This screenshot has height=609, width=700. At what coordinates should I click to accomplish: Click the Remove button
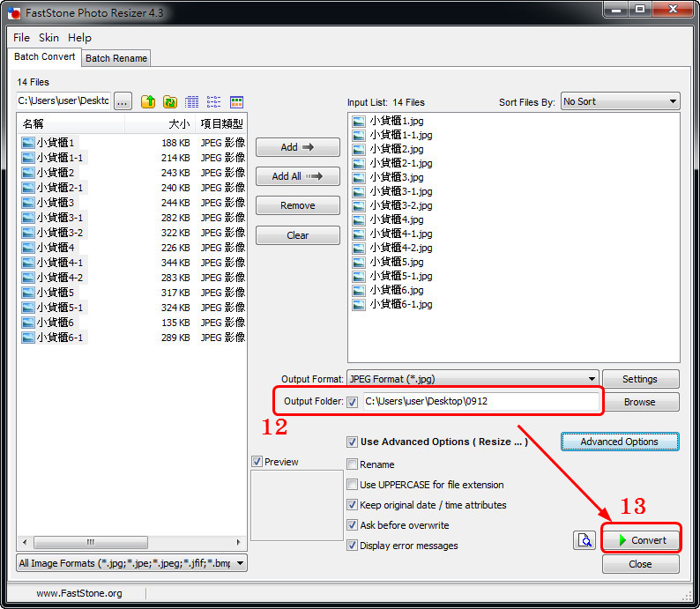(x=298, y=205)
